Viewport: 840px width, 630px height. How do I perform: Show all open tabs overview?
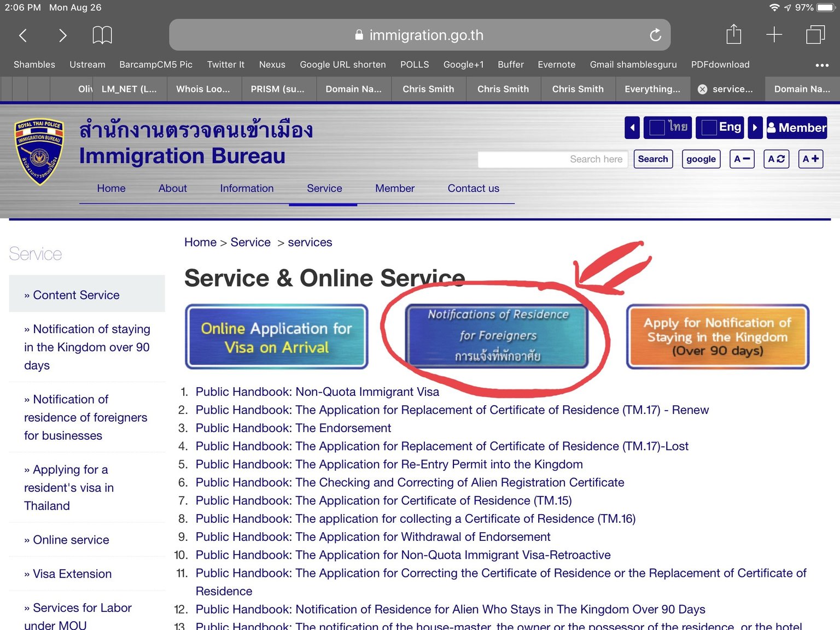coord(815,35)
